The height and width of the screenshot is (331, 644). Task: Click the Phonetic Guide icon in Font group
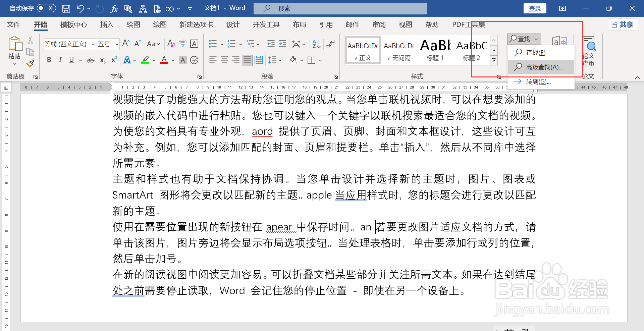pyautogui.click(x=183, y=44)
